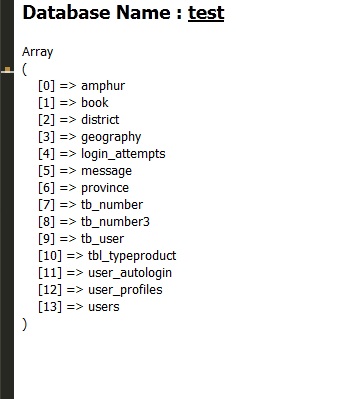Click the geography array item
Viewport: 363px width, 399px height.
(111, 137)
